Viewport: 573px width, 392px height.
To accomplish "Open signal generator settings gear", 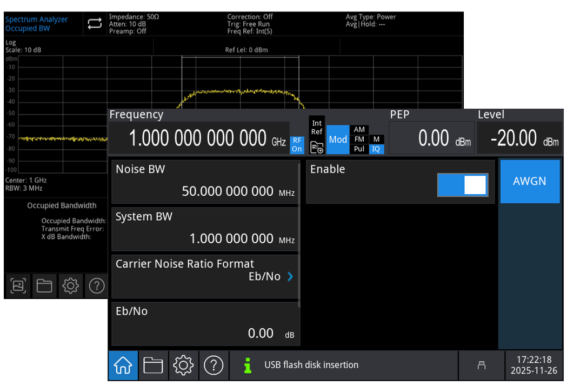I will (183, 366).
